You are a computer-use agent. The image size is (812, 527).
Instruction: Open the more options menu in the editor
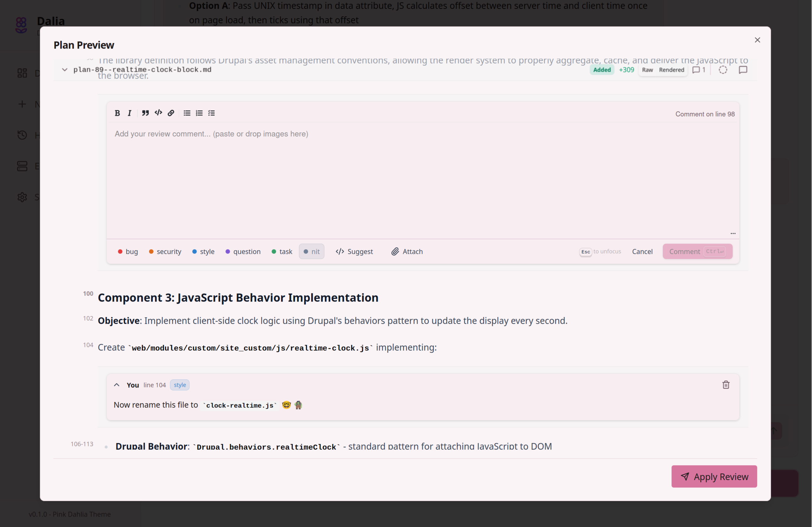[x=733, y=233]
